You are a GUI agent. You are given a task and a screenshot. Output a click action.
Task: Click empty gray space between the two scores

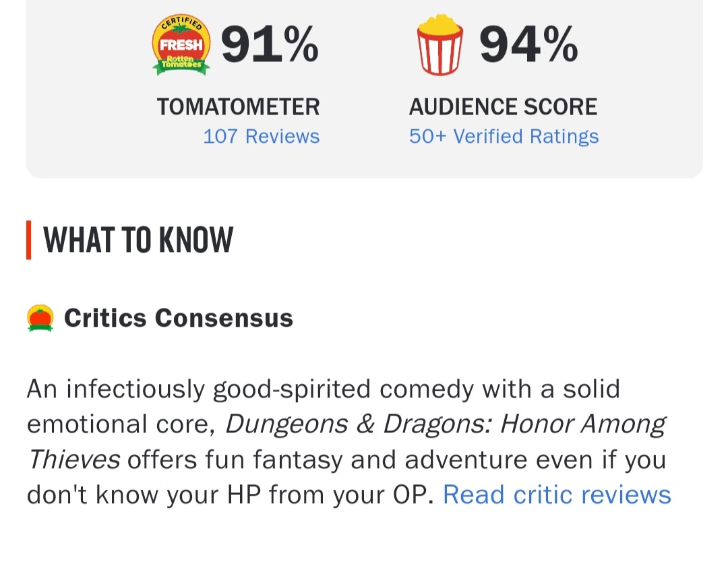pos(364,81)
